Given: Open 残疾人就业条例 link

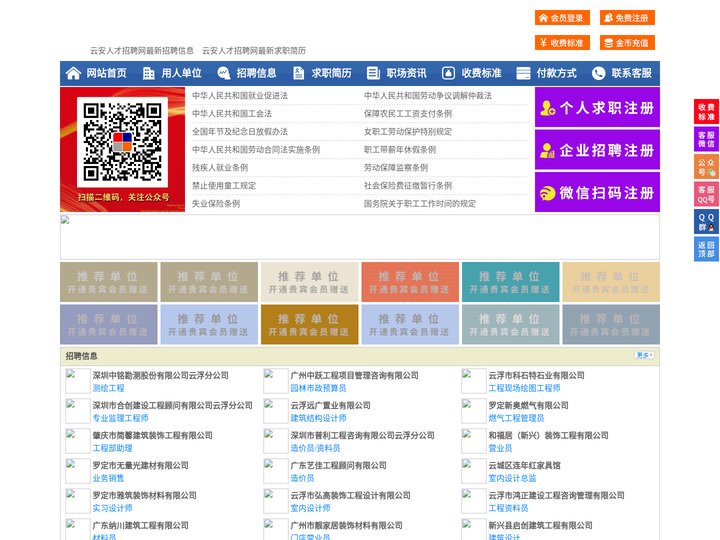Looking at the screenshot, I should tap(220, 168).
